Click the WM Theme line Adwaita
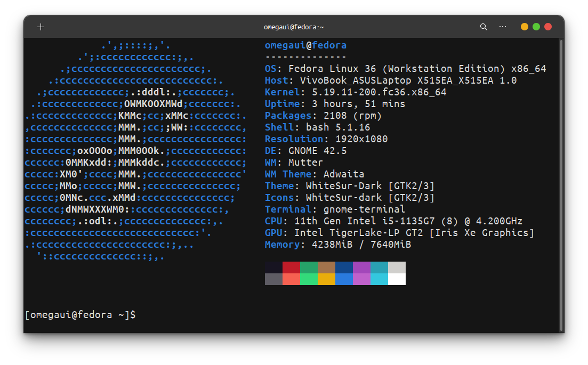588x365 pixels. [x=314, y=174]
